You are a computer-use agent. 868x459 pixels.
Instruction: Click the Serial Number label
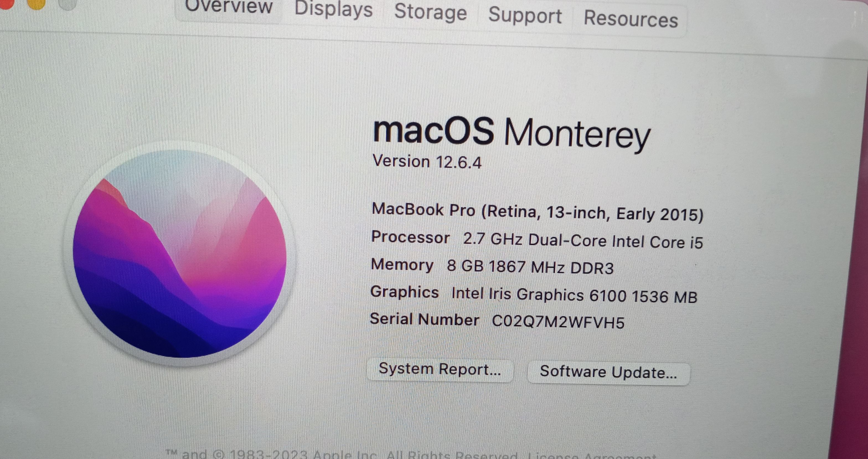click(x=425, y=319)
